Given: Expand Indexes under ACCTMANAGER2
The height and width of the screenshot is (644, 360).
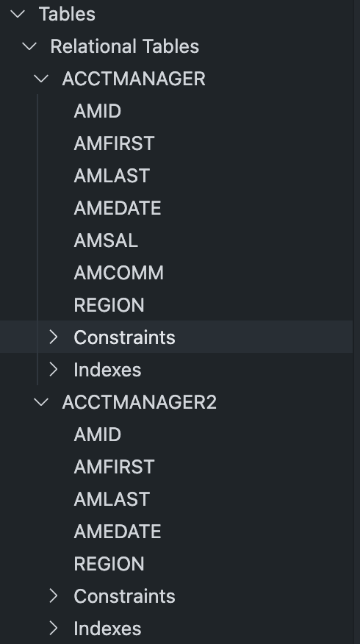Looking at the screenshot, I should [x=54, y=629].
